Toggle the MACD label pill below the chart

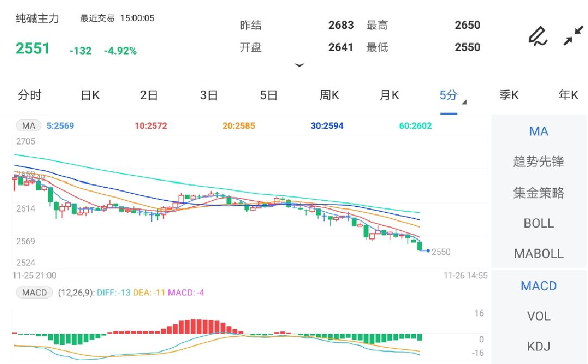point(34,292)
